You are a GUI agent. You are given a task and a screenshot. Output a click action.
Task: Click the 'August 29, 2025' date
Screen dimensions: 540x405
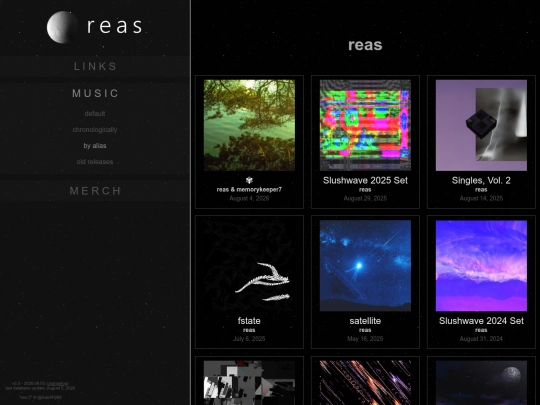pos(365,198)
